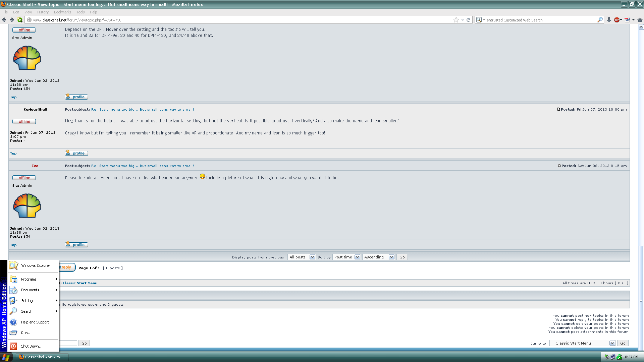Reload the page with refresh icon
This screenshot has height=362, width=644.
(469, 20)
